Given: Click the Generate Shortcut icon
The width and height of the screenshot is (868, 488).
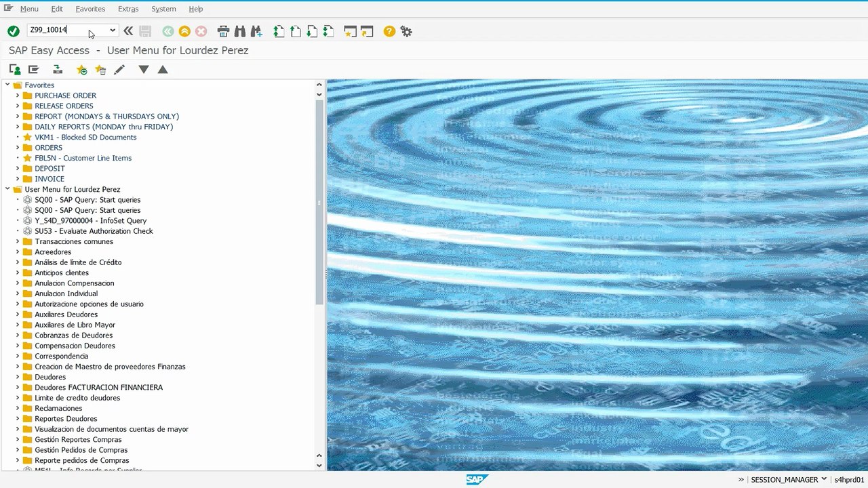Looking at the screenshot, I should coord(367,31).
